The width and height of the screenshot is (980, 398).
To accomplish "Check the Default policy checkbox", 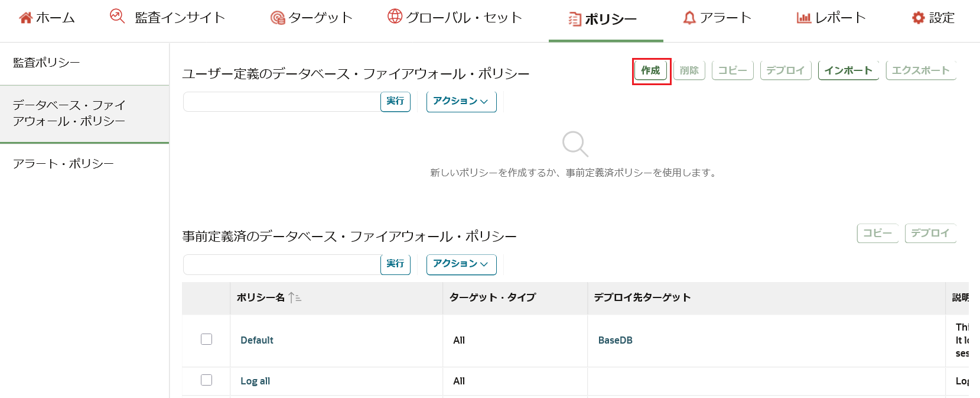I will [206, 339].
